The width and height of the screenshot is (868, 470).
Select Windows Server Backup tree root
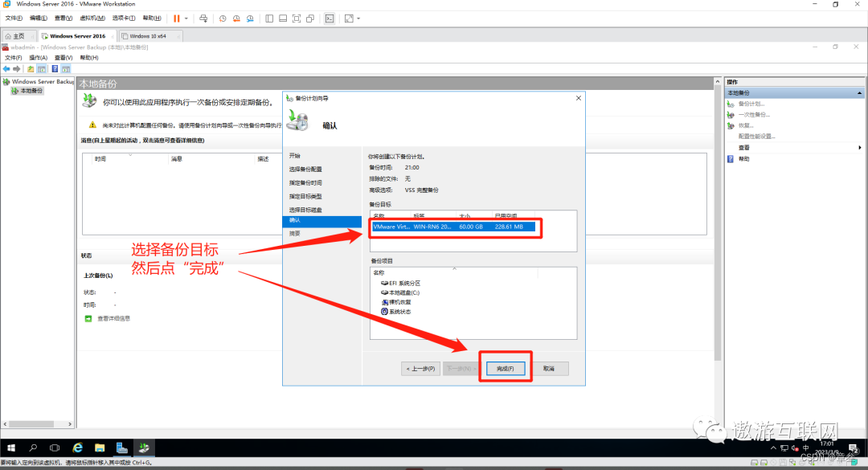point(39,81)
